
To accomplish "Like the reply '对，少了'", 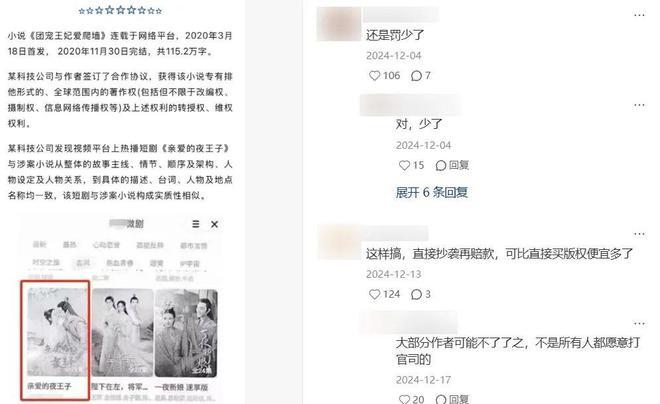I will (405, 165).
